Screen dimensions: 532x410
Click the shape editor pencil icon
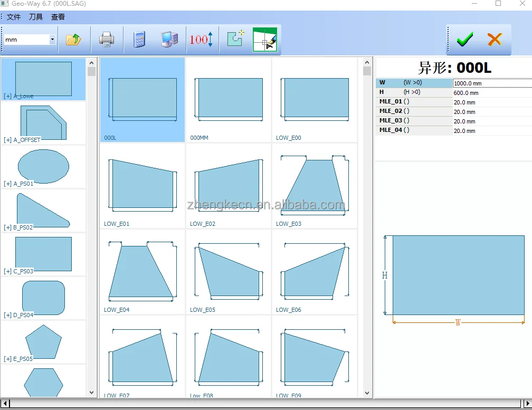(265, 40)
